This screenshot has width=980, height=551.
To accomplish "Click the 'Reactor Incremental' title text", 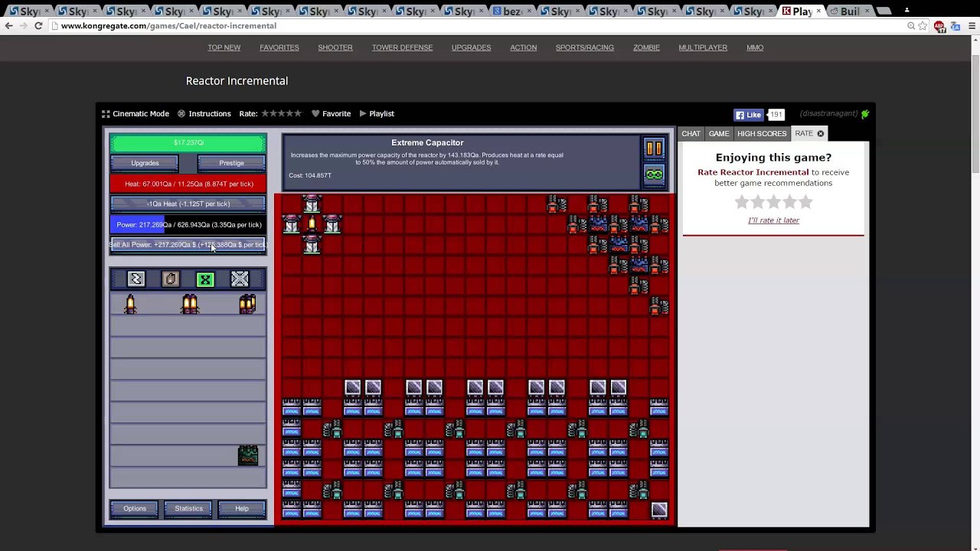I will click(237, 80).
